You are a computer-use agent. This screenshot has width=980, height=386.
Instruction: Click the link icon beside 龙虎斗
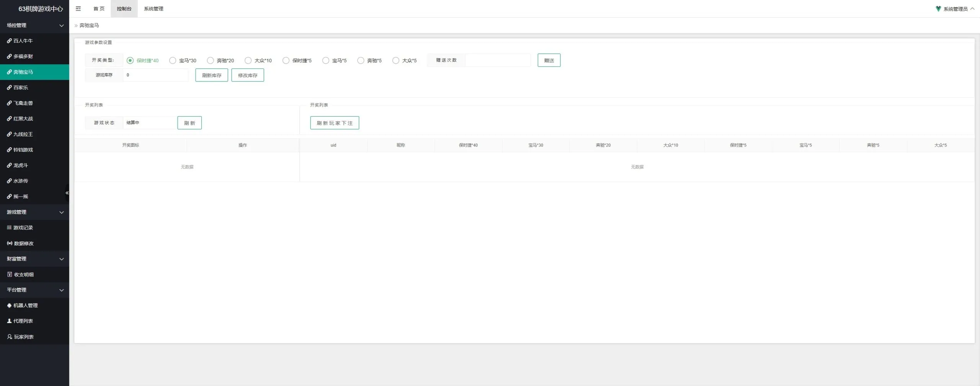coord(9,165)
